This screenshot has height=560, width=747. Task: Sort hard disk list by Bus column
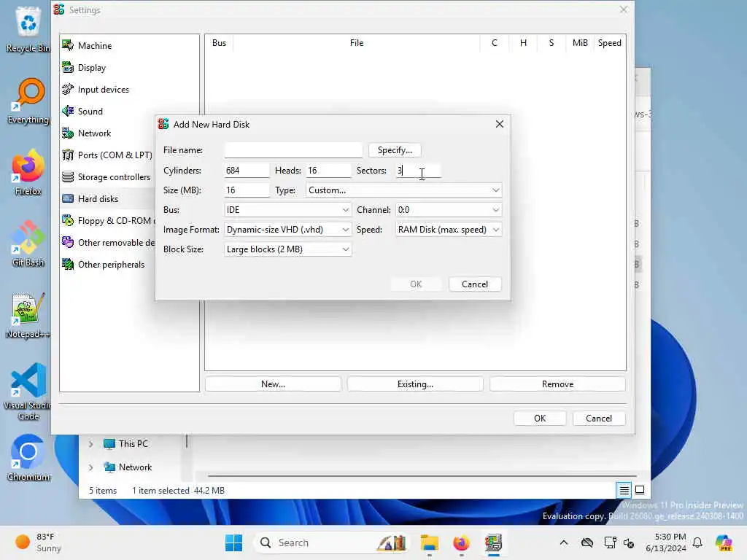pos(219,43)
